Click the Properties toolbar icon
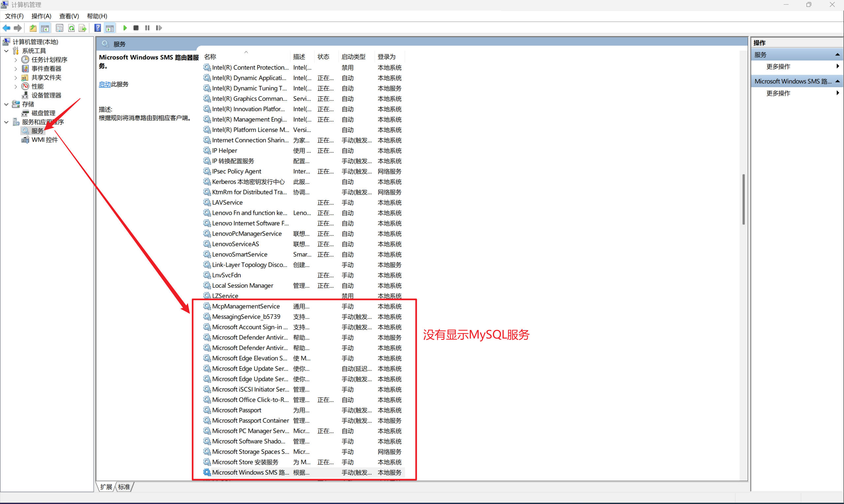Viewport: 844px width, 504px height. 59,28
